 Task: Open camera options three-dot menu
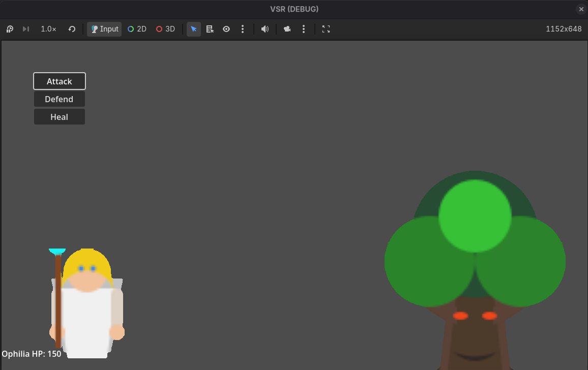pyautogui.click(x=303, y=29)
